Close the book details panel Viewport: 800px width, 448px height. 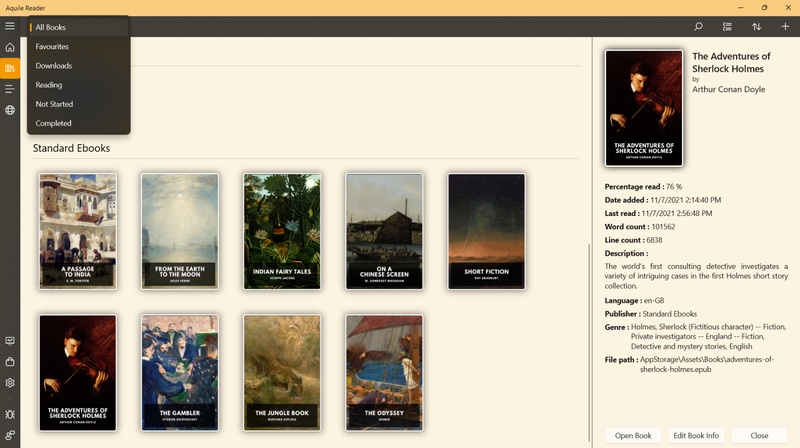coord(759,435)
